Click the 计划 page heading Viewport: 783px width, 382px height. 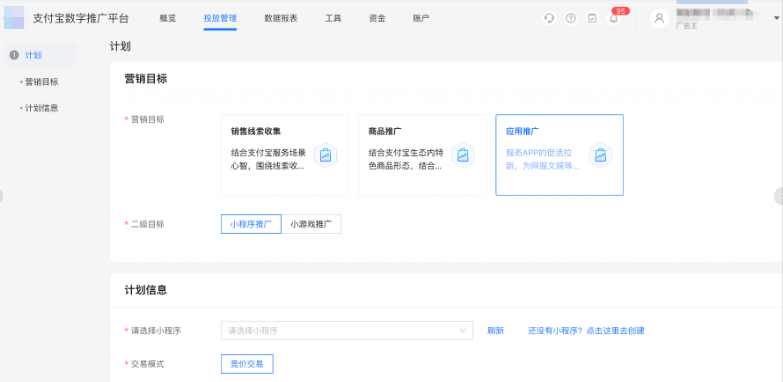(x=120, y=46)
